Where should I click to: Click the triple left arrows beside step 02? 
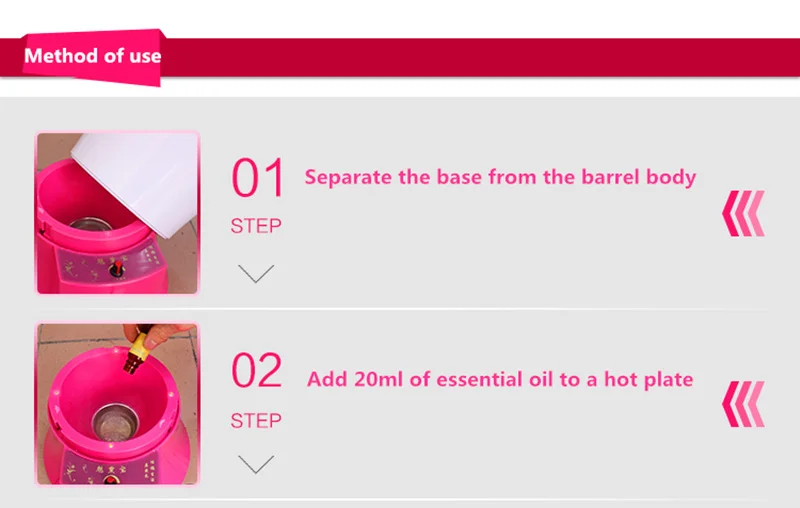[x=743, y=403]
